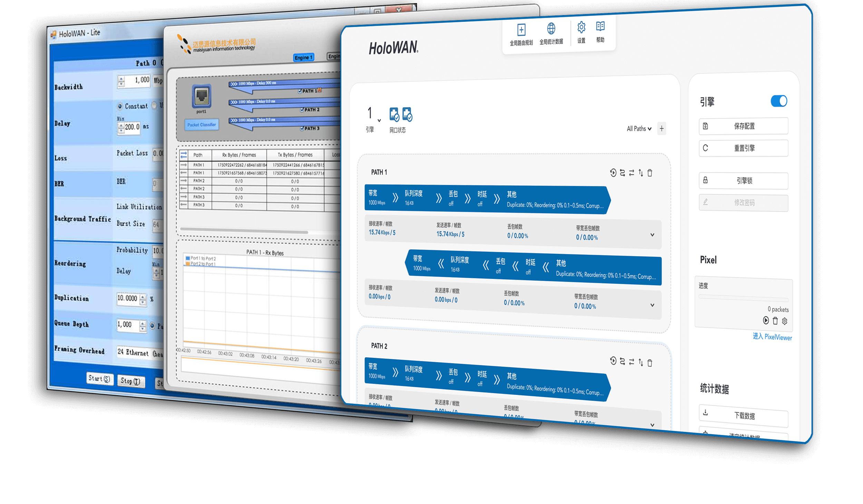Open 全局路由规划 global routing plan icon

521,30
